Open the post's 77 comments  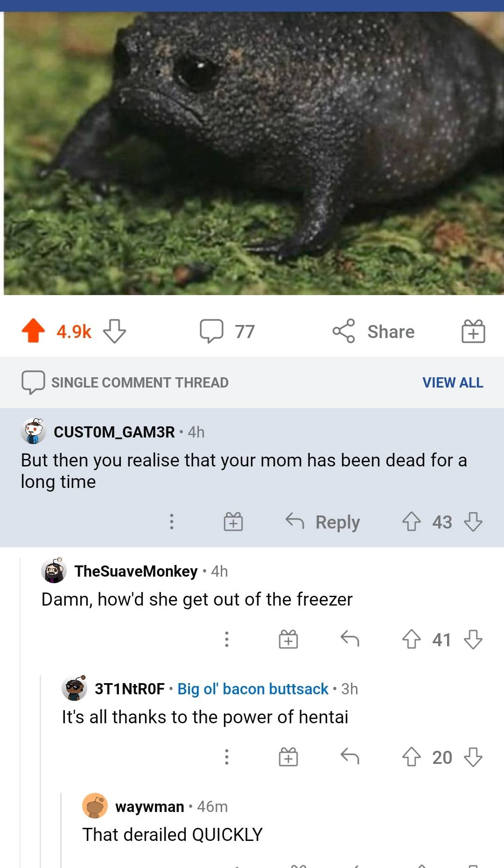pos(227,331)
